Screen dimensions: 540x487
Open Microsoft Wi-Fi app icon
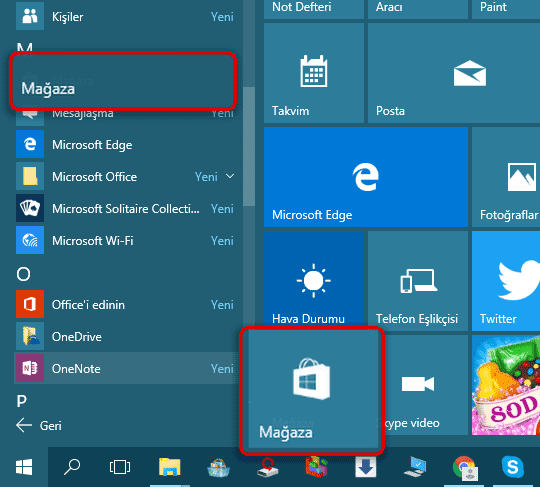[30, 240]
